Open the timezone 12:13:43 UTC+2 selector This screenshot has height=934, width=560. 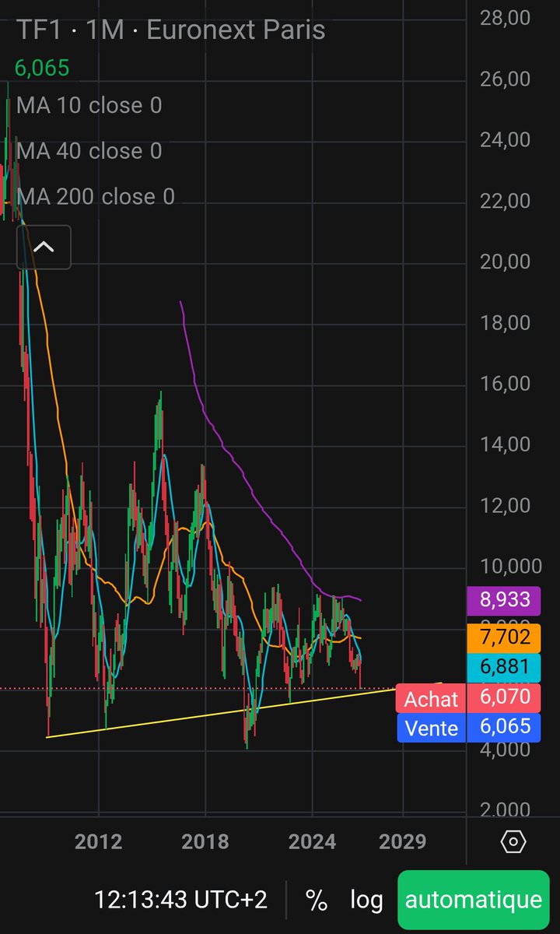[180, 900]
